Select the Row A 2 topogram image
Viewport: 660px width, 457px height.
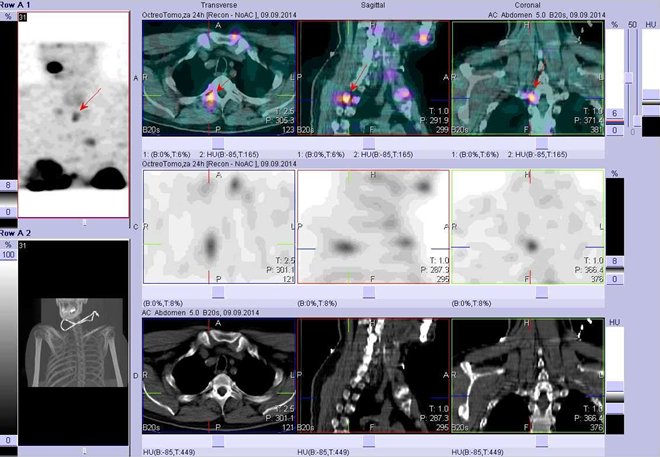73,338
